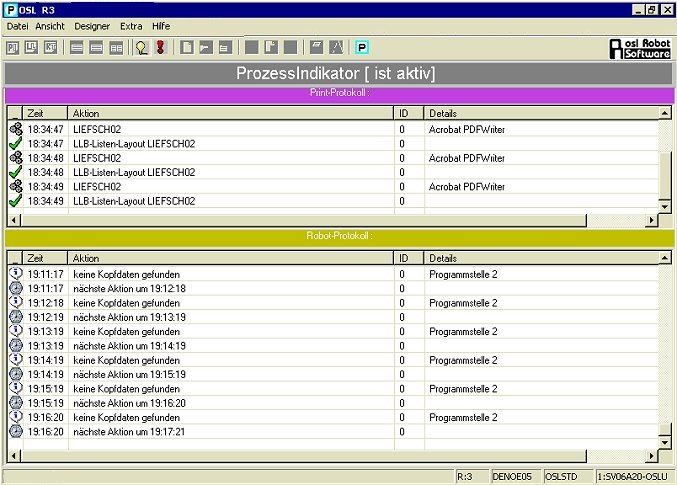
Task: Click the Zeit column header in Print-Protokoll
Action: coord(45,113)
